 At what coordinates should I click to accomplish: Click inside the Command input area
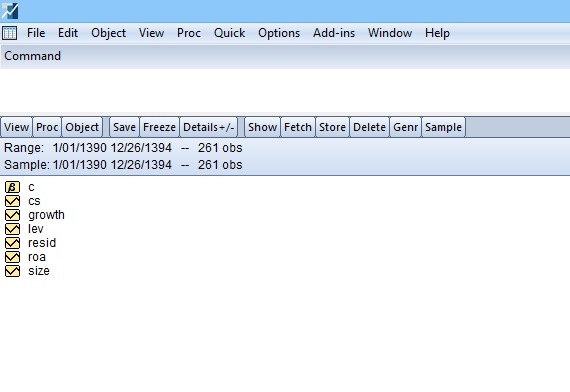(285, 91)
